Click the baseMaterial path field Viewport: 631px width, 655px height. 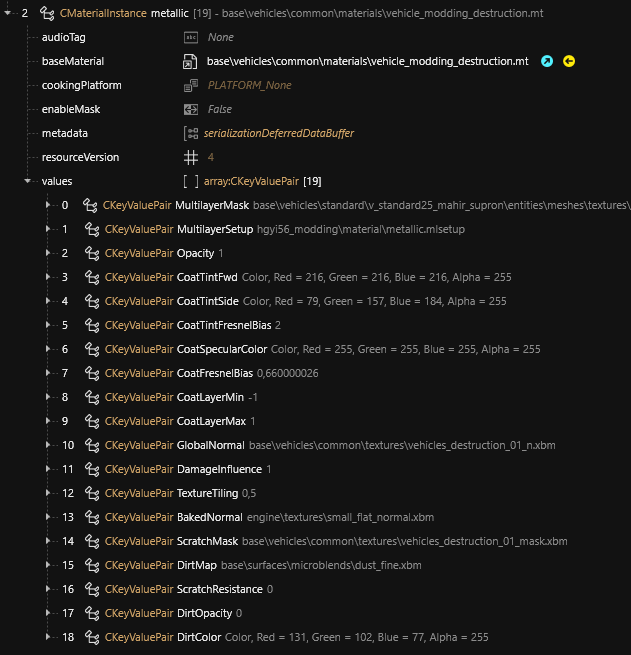(367, 61)
